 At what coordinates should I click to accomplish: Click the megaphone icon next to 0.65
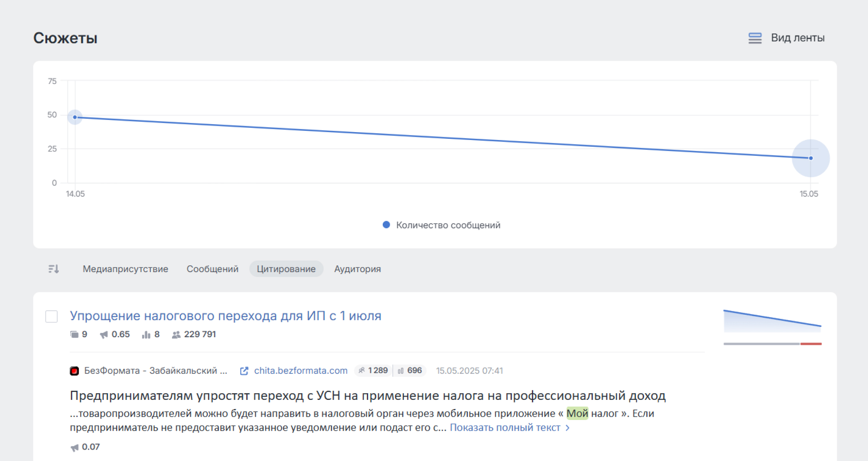pos(104,335)
